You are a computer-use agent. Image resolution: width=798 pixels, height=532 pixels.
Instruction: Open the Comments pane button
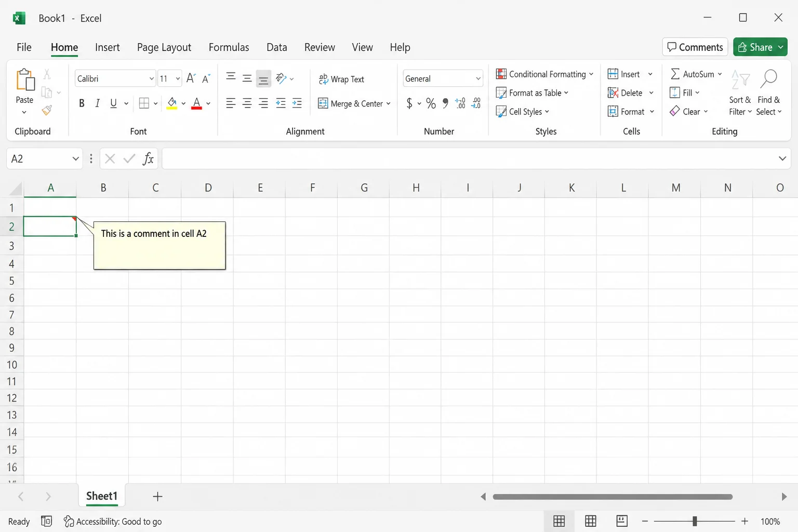coord(695,47)
